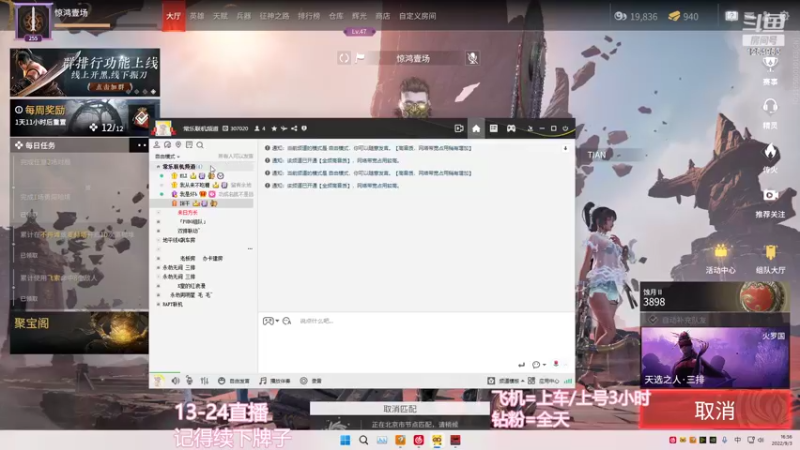The width and height of the screenshot is (800, 450).
Task: Expand the 地平线4飙车房 channel
Action: [x=158, y=240]
